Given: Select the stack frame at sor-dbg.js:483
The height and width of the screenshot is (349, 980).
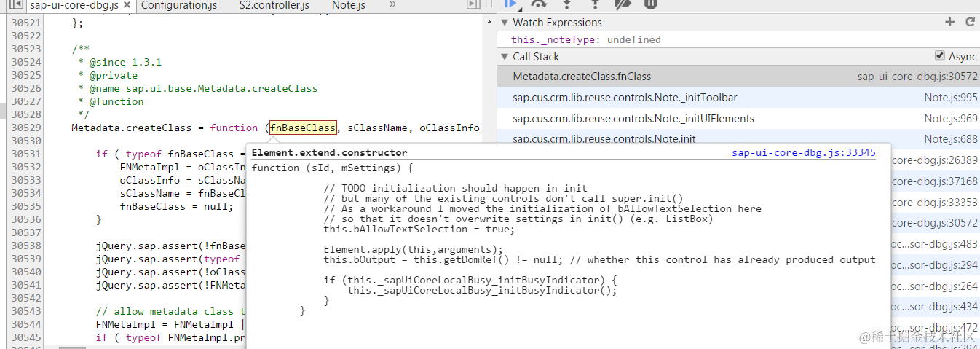Looking at the screenshot, I should tap(936, 245).
